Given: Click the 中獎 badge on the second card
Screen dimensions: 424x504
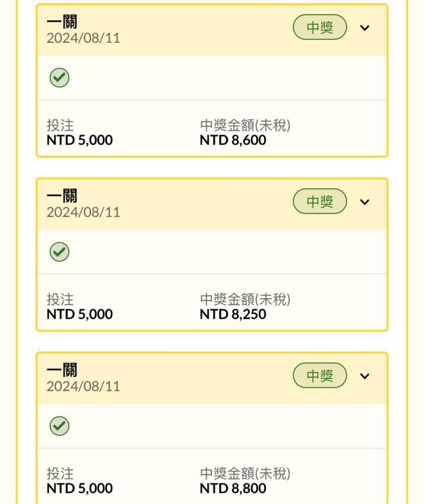Looking at the screenshot, I should [320, 201].
